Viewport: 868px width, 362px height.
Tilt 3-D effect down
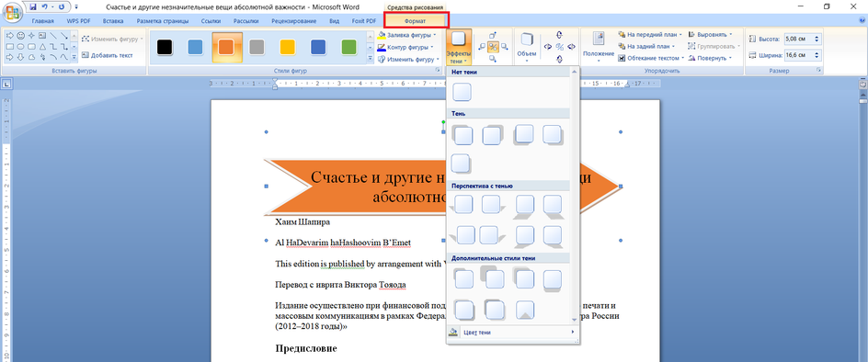(559, 59)
